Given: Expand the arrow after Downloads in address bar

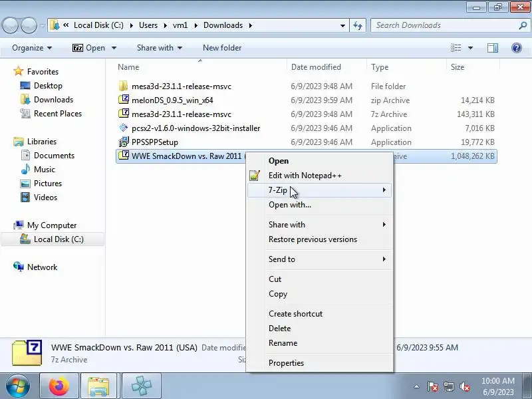Looking at the screenshot, I should 251,25.
